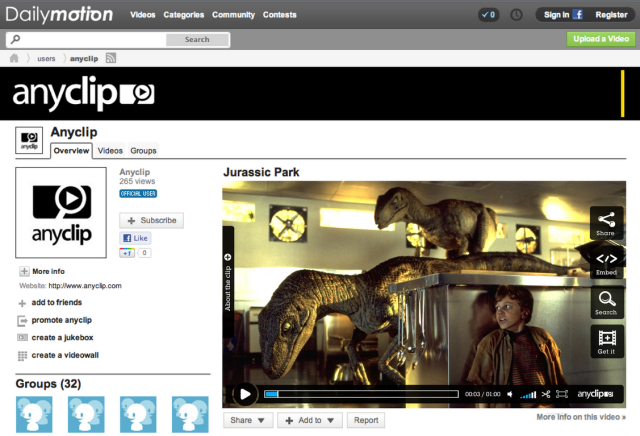Click the Google +1 button
The height and width of the screenshot is (436, 640).
[127, 253]
